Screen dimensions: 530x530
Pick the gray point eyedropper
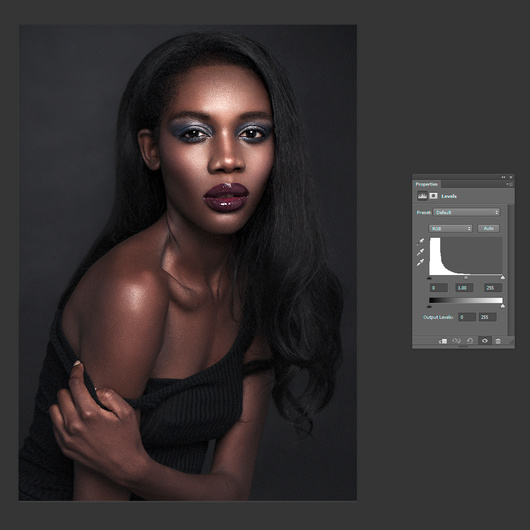point(420,252)
